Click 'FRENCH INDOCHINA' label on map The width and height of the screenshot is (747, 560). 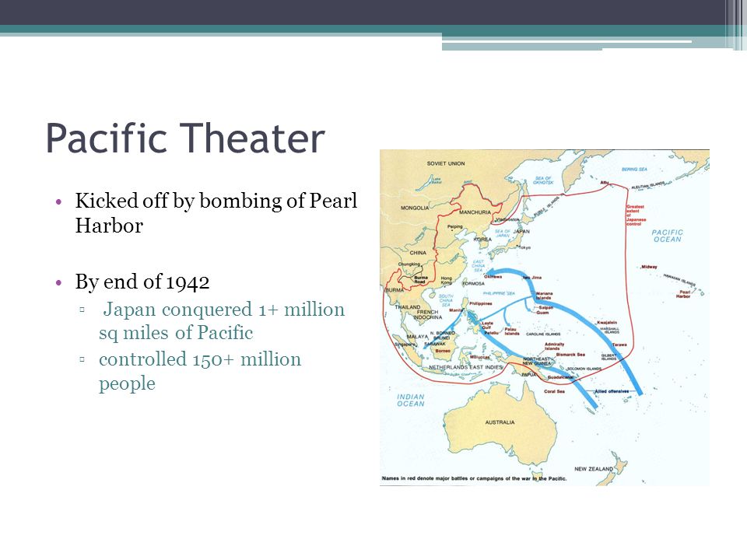pyautogui.click(x=427, y=315)
